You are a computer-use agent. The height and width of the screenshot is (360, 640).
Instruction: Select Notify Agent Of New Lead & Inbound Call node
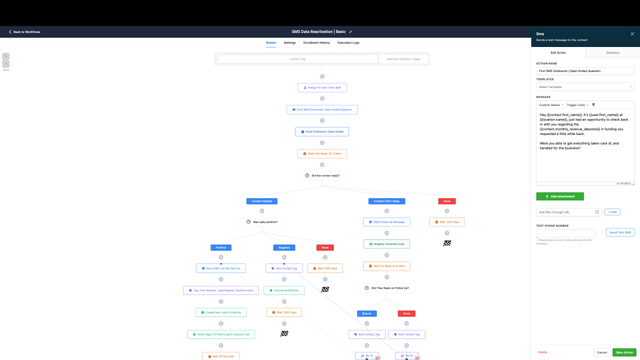tap(221, 335)
